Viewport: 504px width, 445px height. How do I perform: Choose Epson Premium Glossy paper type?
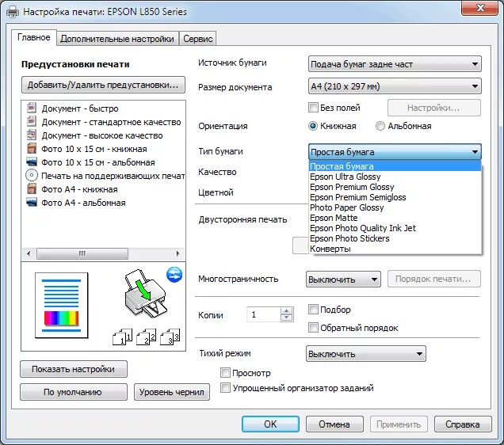pyautogui.click(x=395, y=187)
